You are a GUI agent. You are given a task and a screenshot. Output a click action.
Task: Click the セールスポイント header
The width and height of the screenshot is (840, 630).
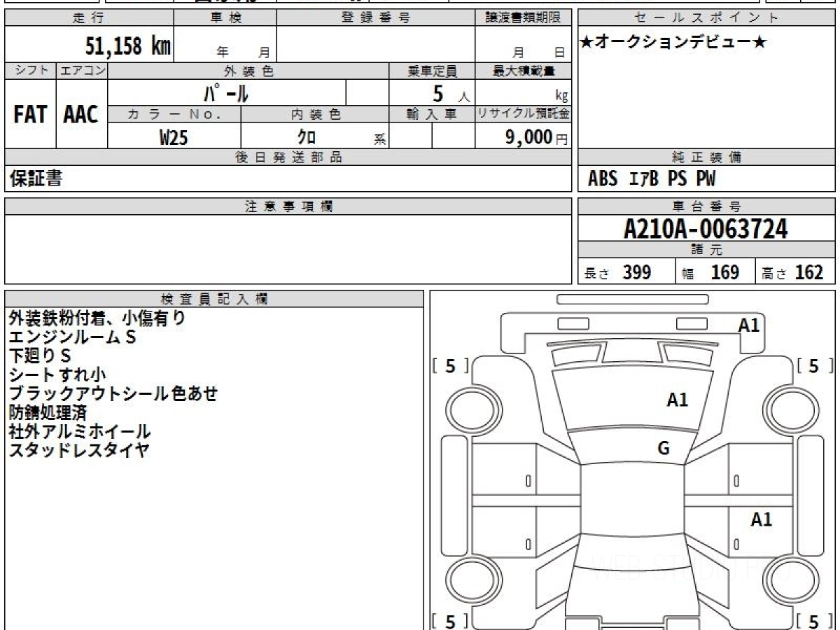click(707, 18)
